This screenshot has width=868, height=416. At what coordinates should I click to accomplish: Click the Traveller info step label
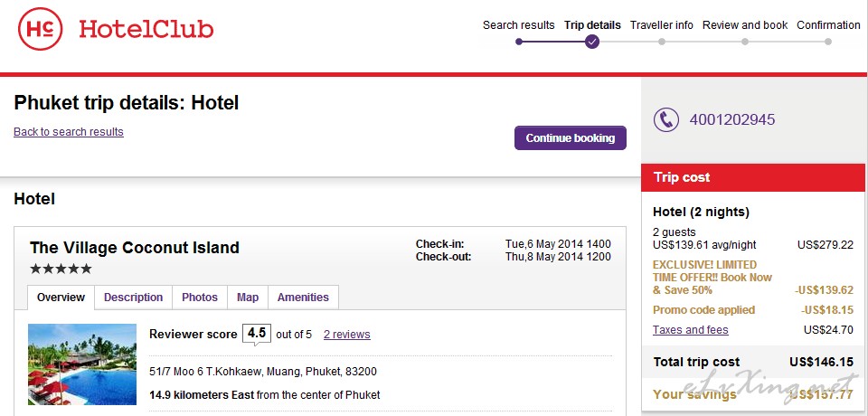pyautogui.click(x=662, y=25)
